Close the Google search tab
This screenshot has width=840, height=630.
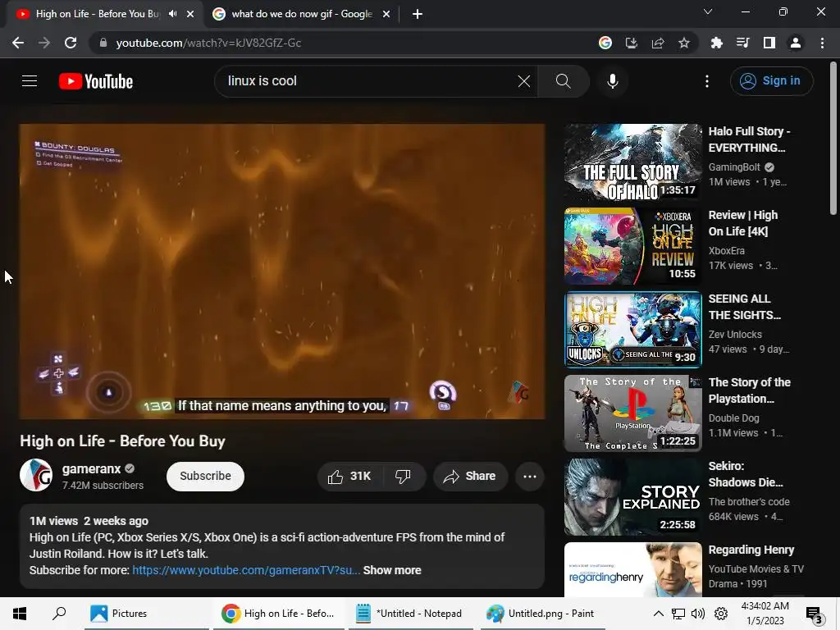(386, 15)
